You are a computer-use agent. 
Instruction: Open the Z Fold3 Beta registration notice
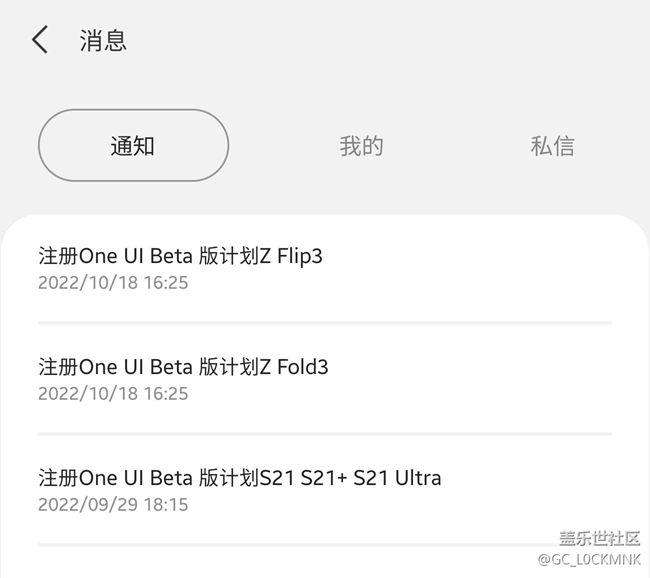(183, 367)
